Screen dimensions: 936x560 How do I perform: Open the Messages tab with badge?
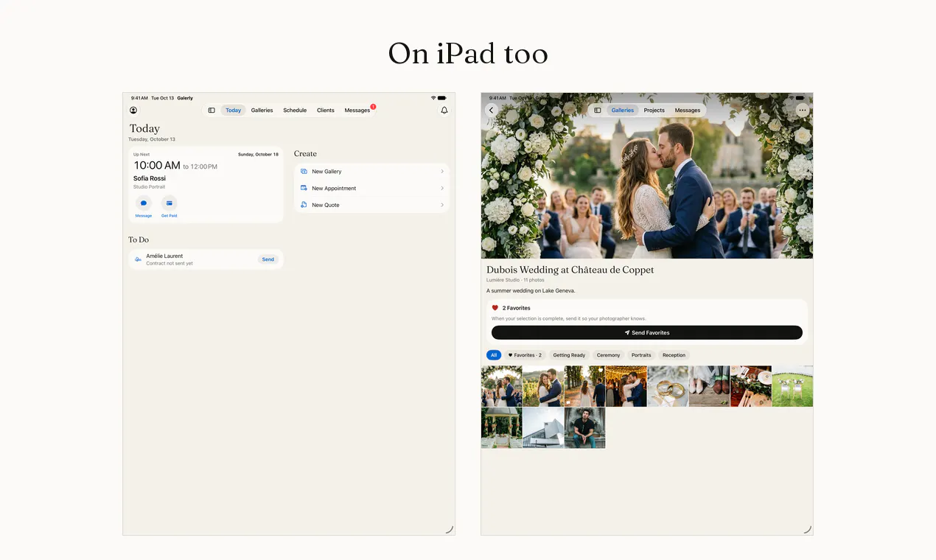357,111
